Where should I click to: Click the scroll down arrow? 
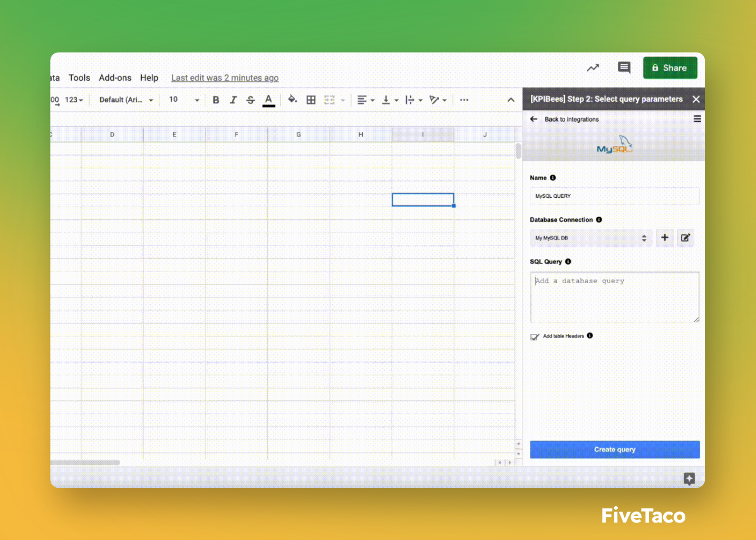[519, 454]
